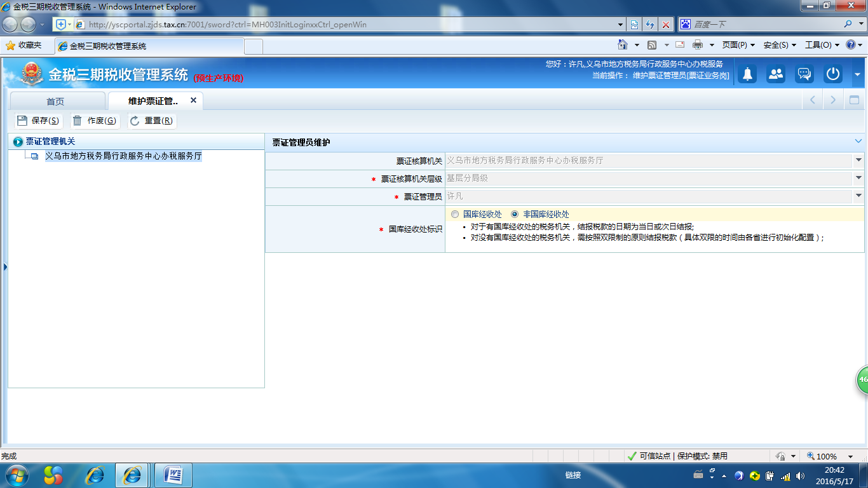Click the Word icon in taskbar

(173, 475)
